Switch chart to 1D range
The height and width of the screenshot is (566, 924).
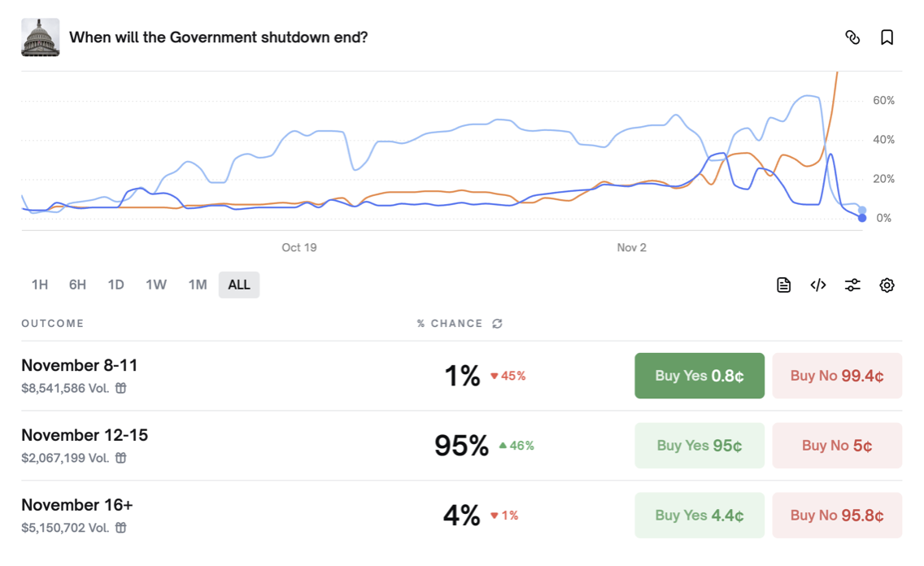115,285
